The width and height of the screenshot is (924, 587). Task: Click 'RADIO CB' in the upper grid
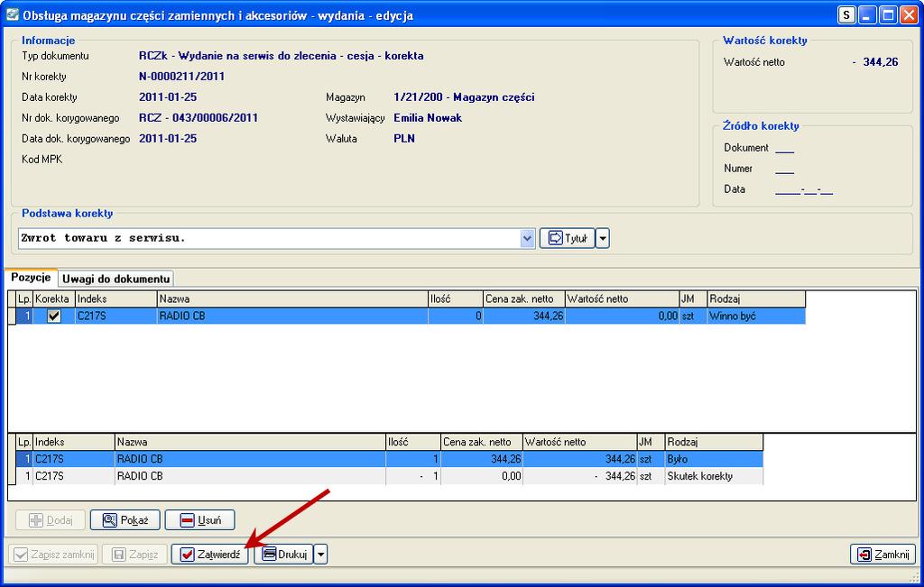pos(182,316)
